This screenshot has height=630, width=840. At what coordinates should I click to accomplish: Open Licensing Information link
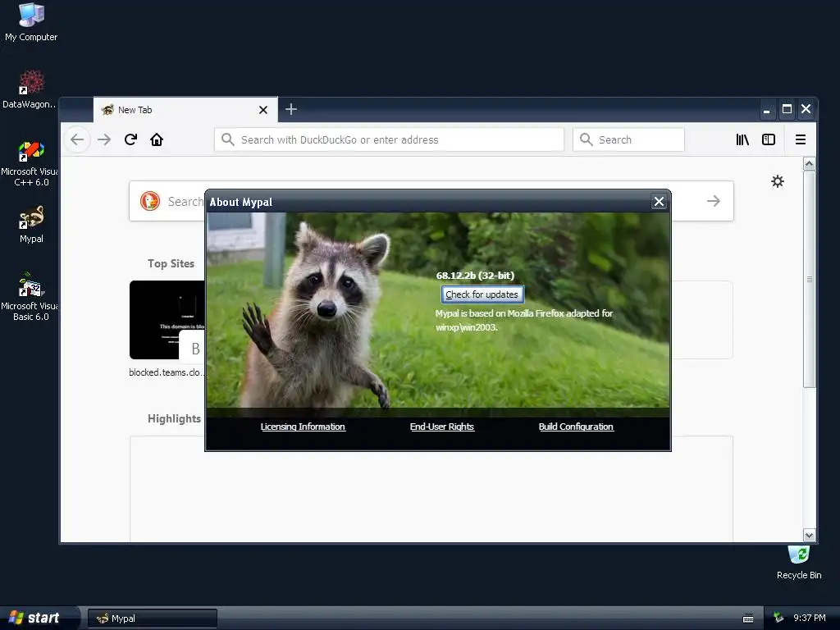pos(303,427)
